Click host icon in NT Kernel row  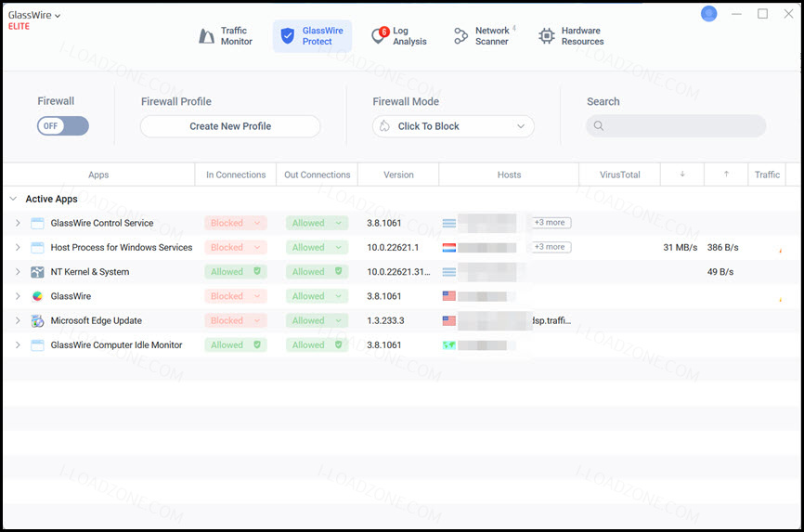[x=449, y=272]
